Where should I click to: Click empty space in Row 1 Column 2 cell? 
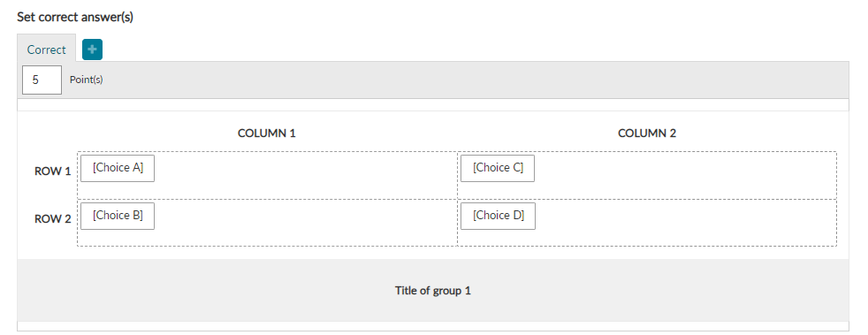click(x=685, y=176)
